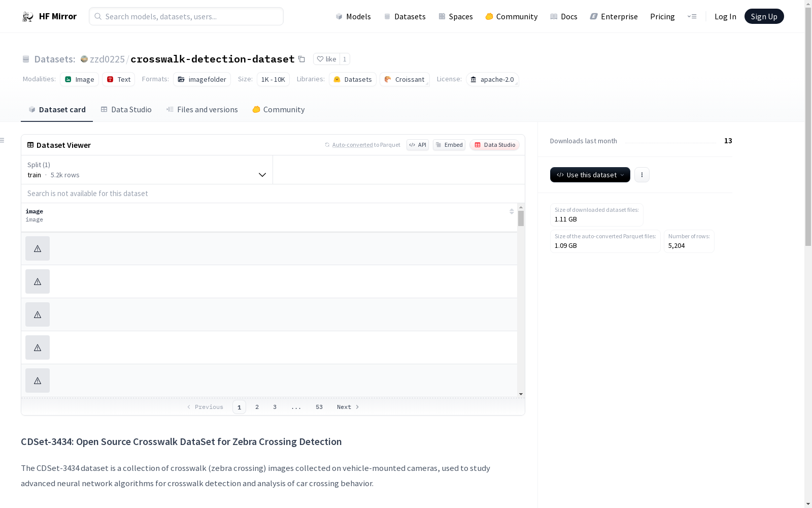Go to the Pricing page
This screenshot has width=812, height=508.
coord(662,17)
